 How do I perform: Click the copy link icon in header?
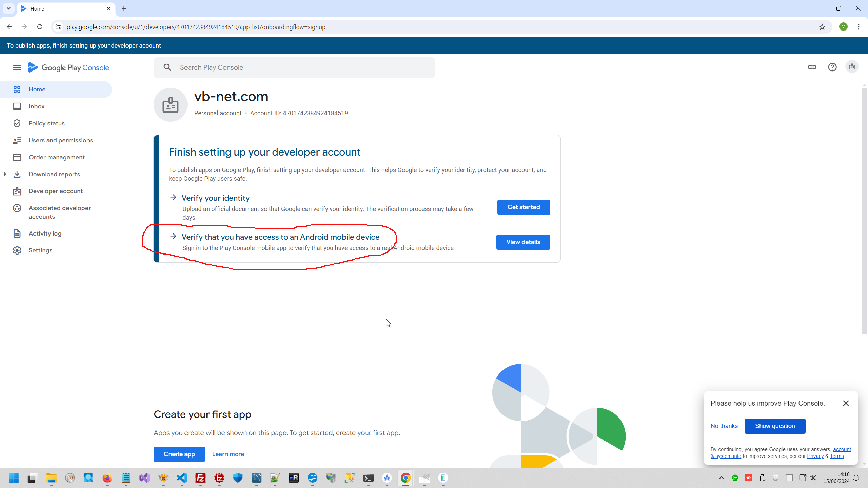812,67
